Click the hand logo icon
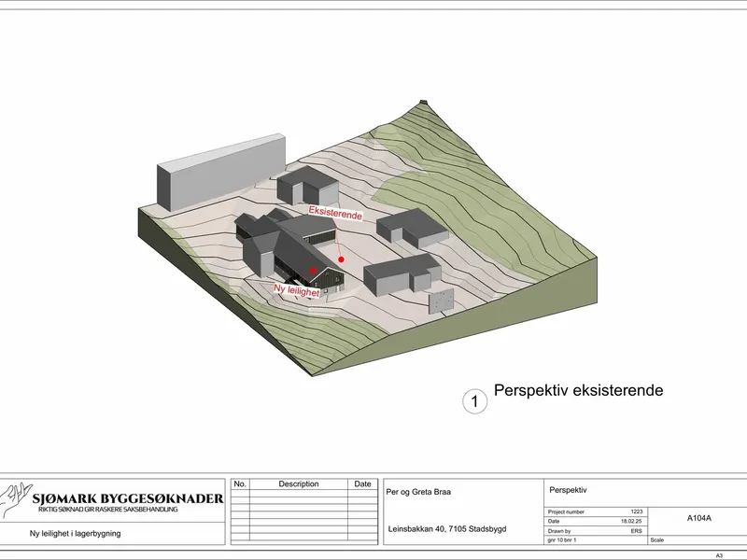Screen dimensions: 747x560 pos(15,499)
